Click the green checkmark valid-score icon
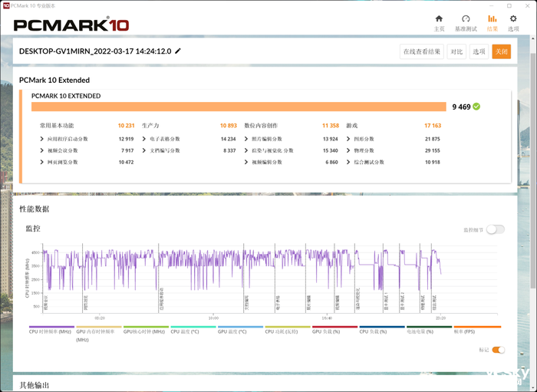This screenshot has height=392, width=537. click(476, 107)
